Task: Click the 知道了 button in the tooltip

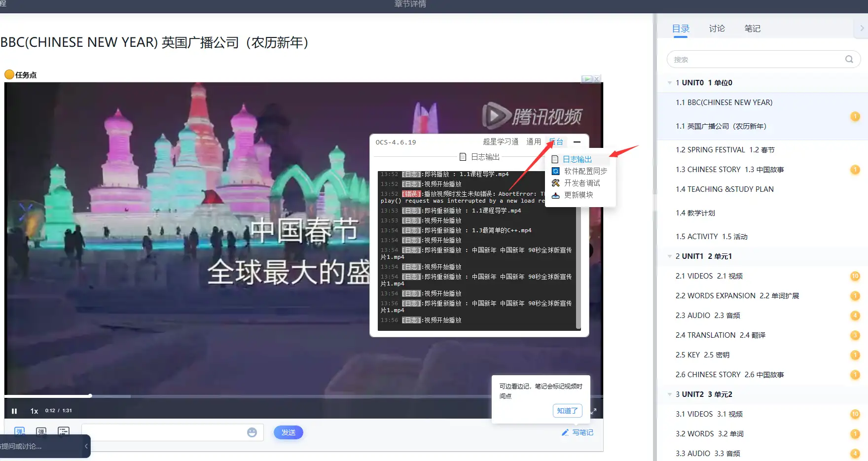Action: [x=567, y=411]
